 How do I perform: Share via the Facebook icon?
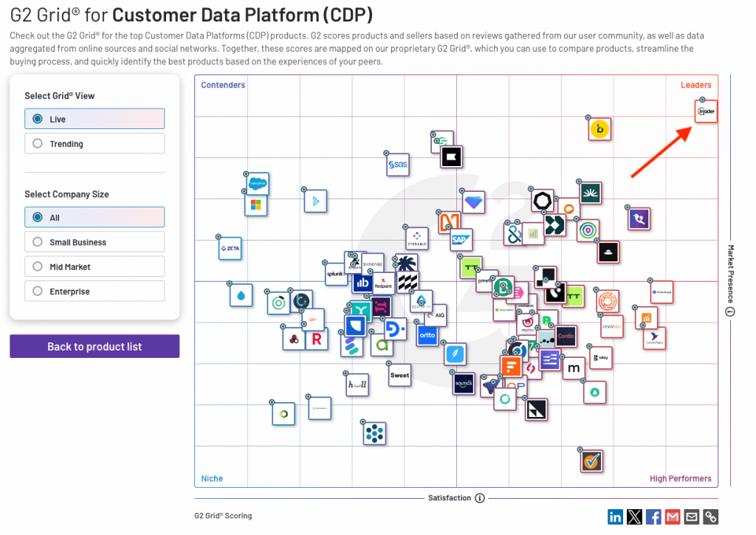tap(653, 517)
